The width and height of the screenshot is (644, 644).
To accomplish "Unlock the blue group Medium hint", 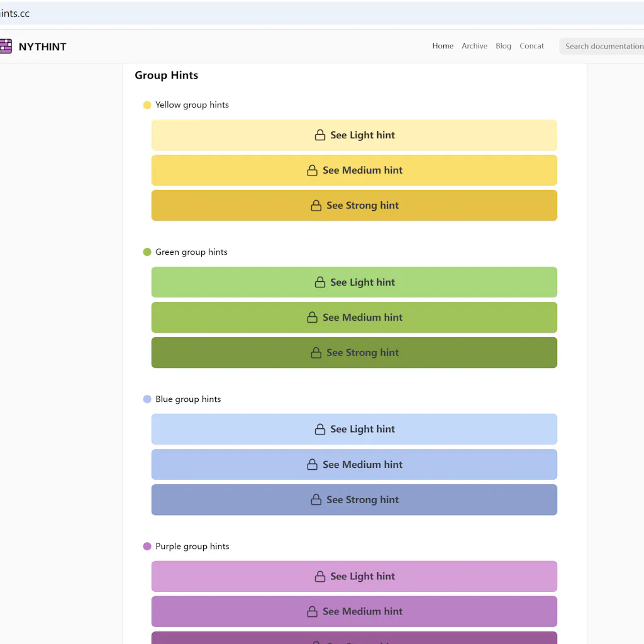I will point(354,465).
